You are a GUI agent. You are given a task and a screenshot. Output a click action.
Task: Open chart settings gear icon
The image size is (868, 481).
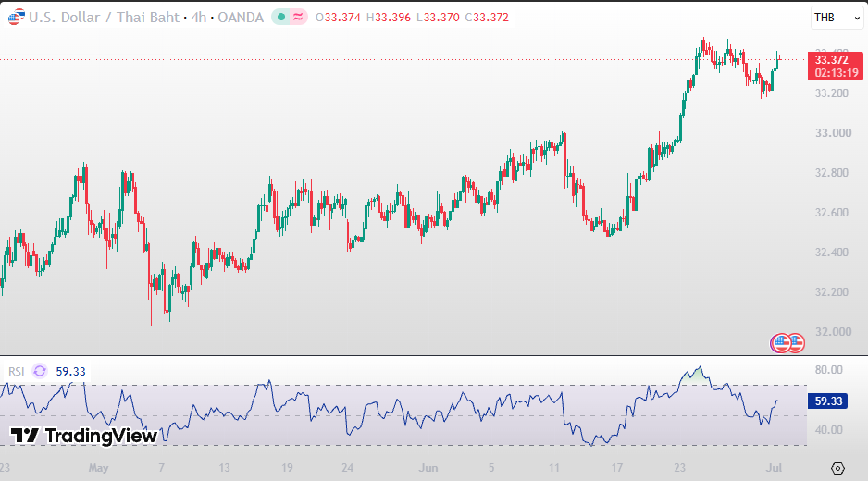click(837, 468)
